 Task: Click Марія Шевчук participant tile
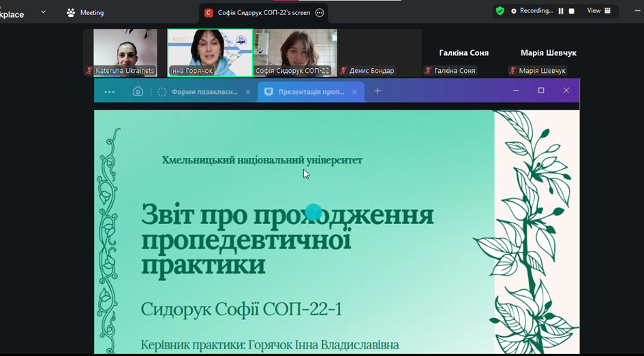click(549, 52)
